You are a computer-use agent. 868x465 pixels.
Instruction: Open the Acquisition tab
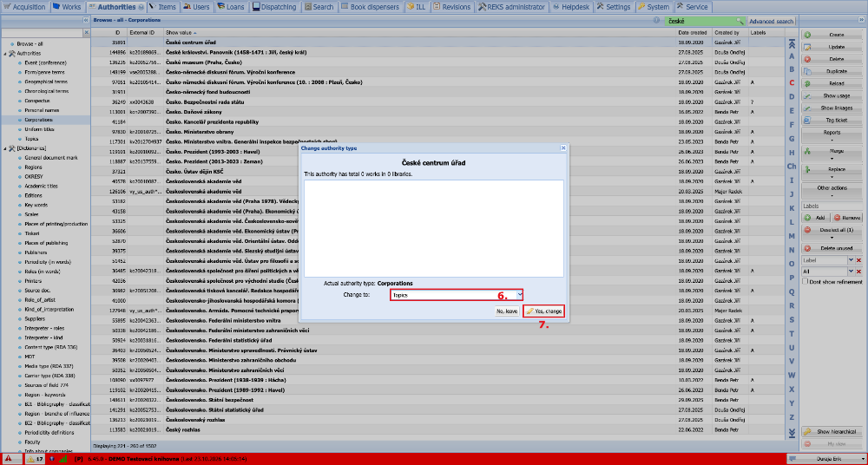pos(25,7)
